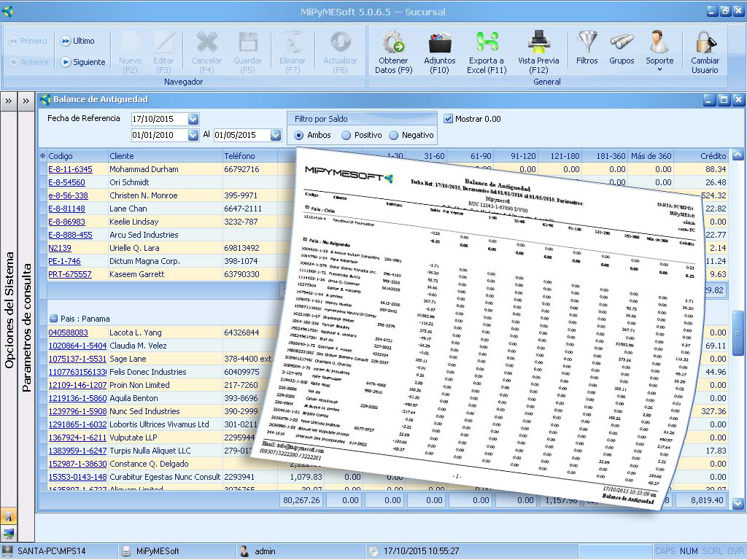Image resolution: width=747 pixels, height=560 pixels.
Task: Click Exporta a Excel (F11) icon
Action: point(487,42)
